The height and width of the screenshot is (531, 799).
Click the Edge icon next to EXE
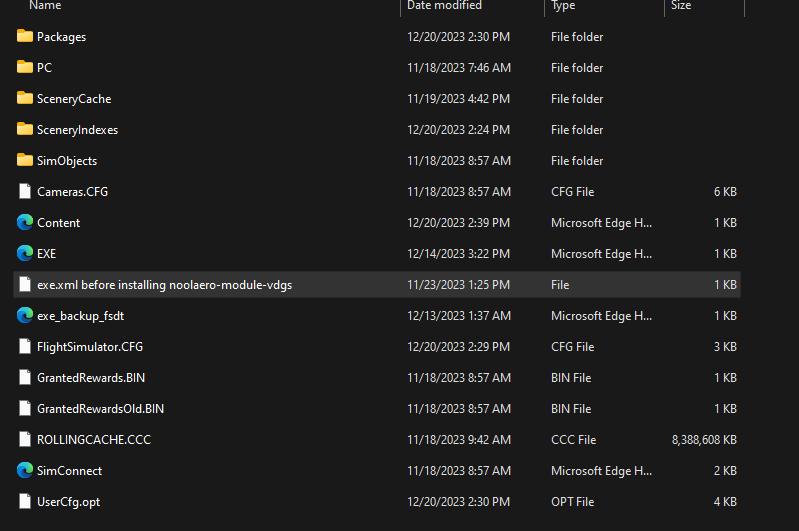coord(25,254)
